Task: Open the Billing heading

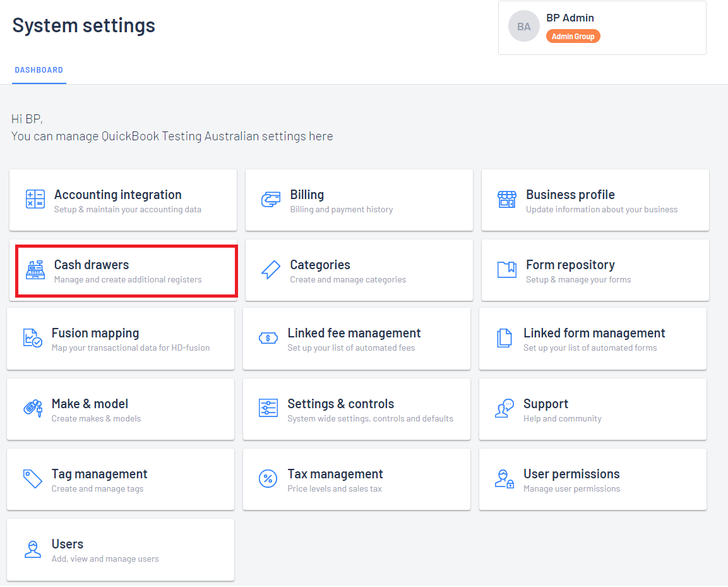Action: [x=307, y=195]
